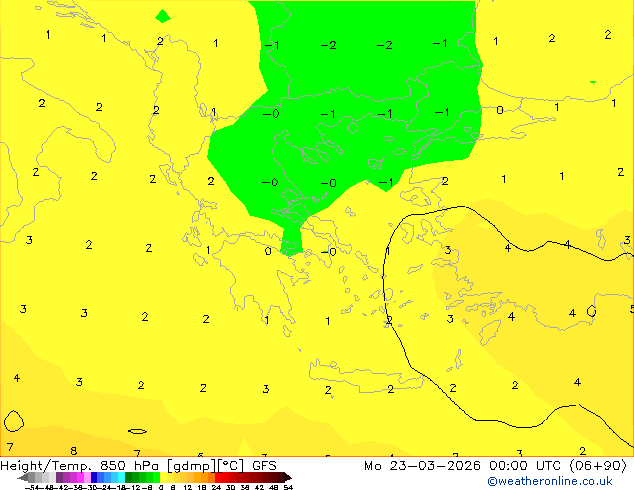Pick the magenta swatch in the colour scale
The height and width of the screenshot is (490, 634).
pyautogui.click(x=80, y=477)
